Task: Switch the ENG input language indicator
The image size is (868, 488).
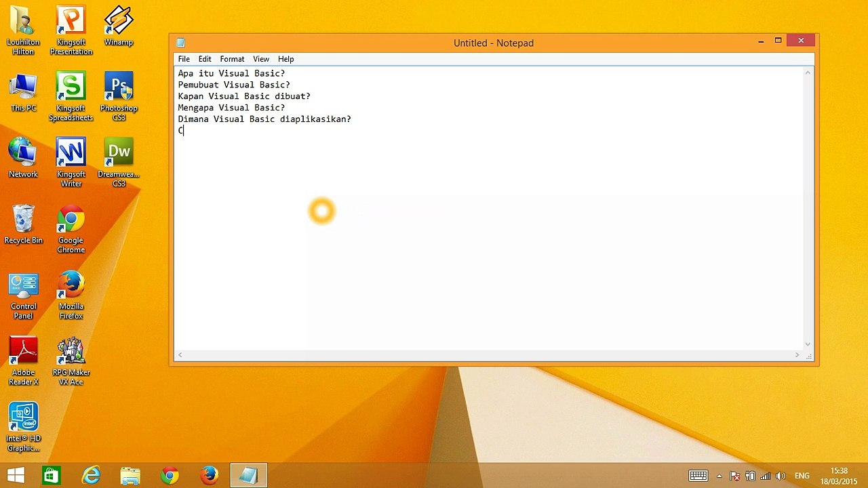Action: [802, 476]
